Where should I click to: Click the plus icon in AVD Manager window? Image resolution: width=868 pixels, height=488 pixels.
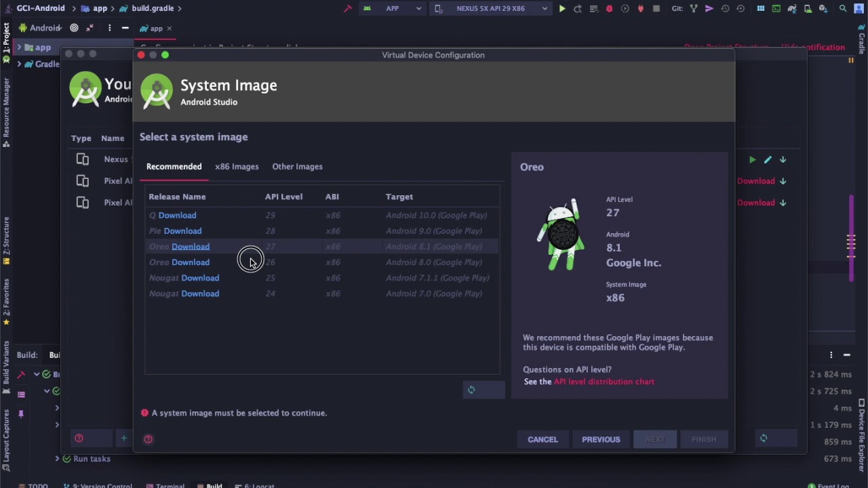click(123, 439)
